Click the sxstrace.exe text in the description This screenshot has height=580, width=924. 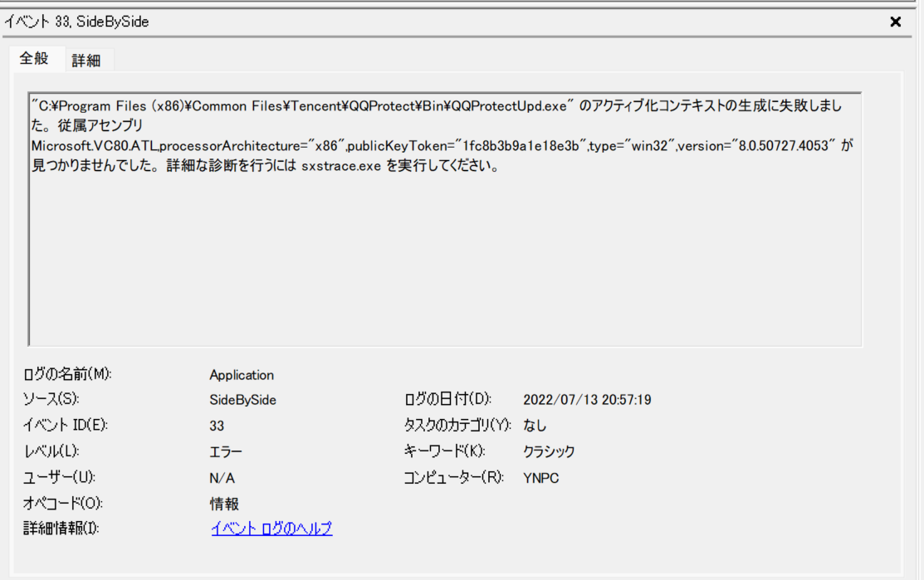pos(341,166)
